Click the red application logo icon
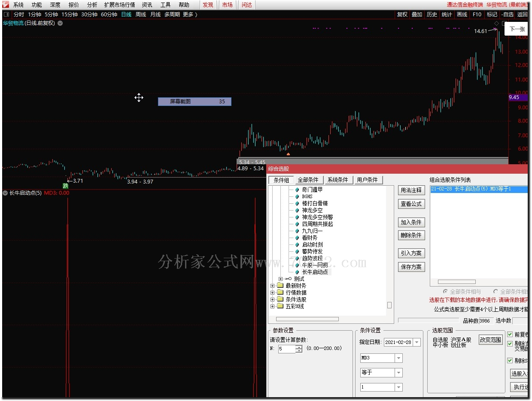532x401 pixels. click(x=6, y=5)
